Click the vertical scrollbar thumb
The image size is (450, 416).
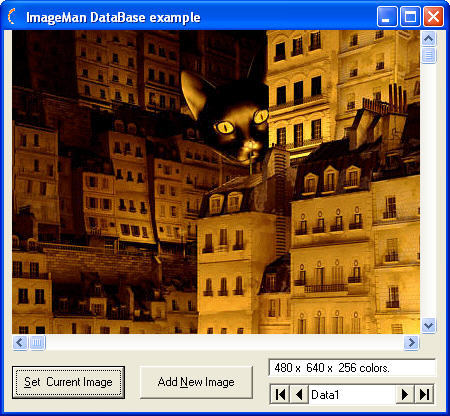point(428,55)
